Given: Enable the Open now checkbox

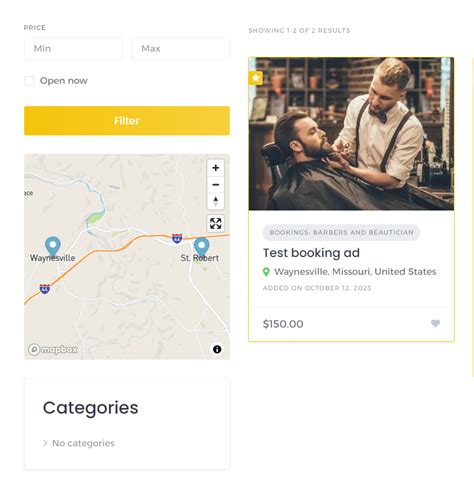Looking at the screenshot, I should (29, 81).
